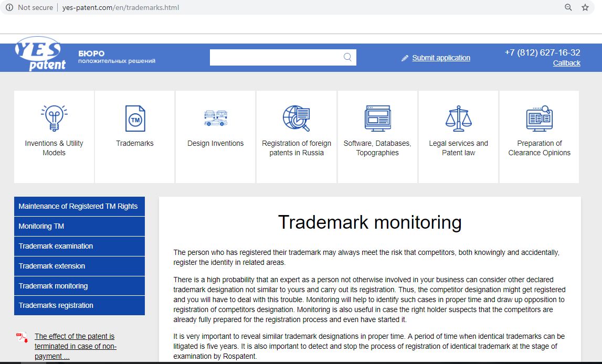
Task: Select Trademarks registration in sidebar
Action: tap(79, 305)
